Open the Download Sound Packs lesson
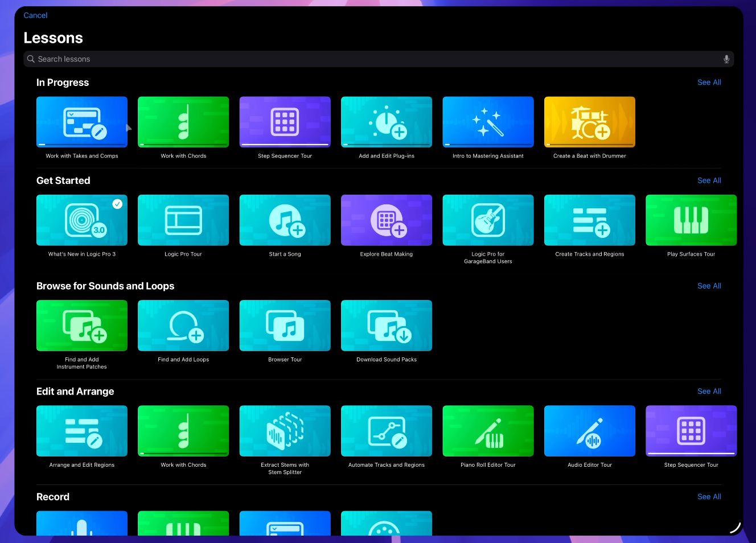 pos(387,326)
